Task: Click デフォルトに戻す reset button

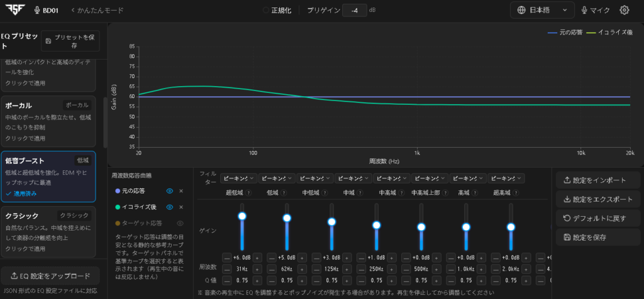Action: [598, 218]
